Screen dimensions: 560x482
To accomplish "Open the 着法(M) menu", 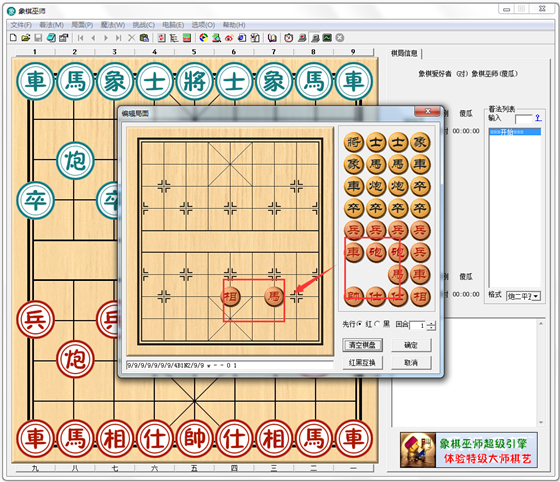I will pos(51,25).
